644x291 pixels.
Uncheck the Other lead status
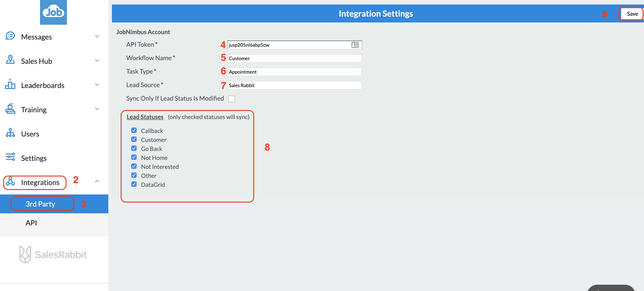134,175
